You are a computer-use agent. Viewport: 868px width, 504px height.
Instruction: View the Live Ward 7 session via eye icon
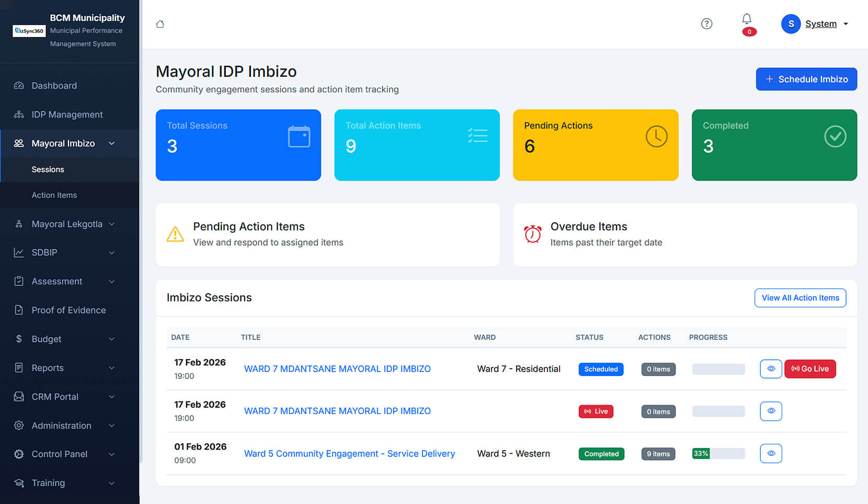pyautogui.click(x=771, y=411)
